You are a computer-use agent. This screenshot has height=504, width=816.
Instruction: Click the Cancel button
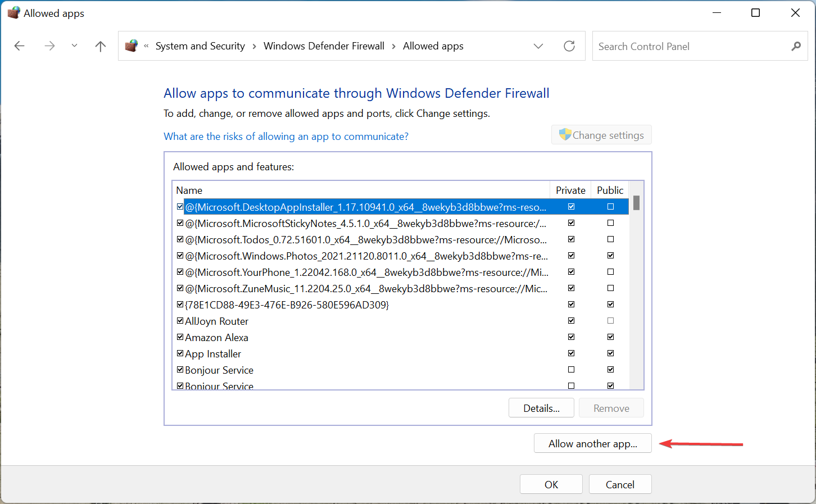point(620,484)
